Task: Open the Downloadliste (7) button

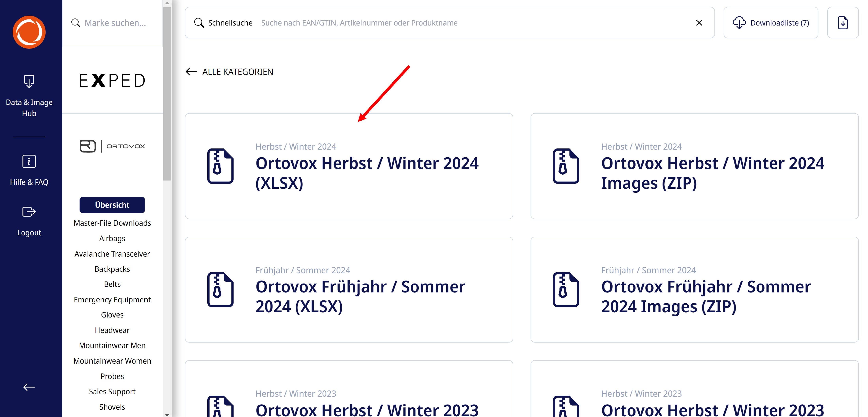Action: tap(771, 22)
